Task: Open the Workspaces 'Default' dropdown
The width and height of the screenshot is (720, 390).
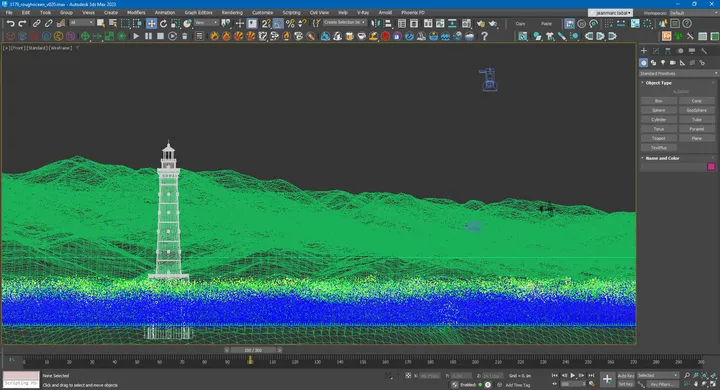Action: pyautogui.click(x=693, y=13)
